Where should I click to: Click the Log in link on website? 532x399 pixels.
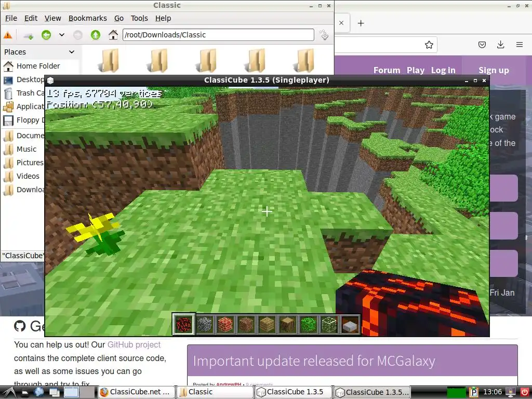coord(443,70)
